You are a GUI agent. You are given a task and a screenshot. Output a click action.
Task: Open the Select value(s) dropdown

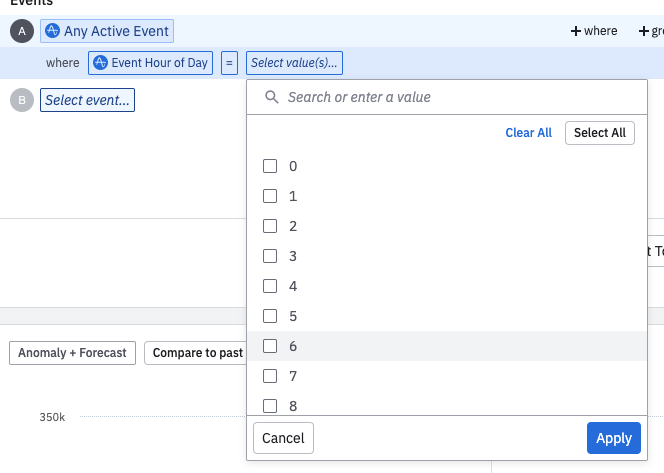(x=294, y=63)
